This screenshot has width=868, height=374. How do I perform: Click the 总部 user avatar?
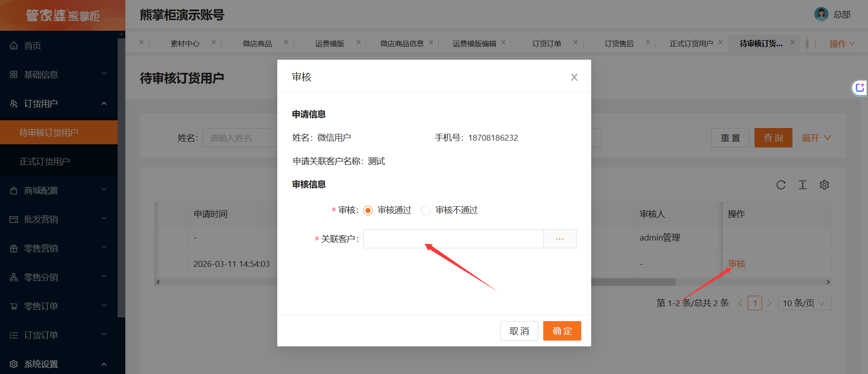click(821, 14)
